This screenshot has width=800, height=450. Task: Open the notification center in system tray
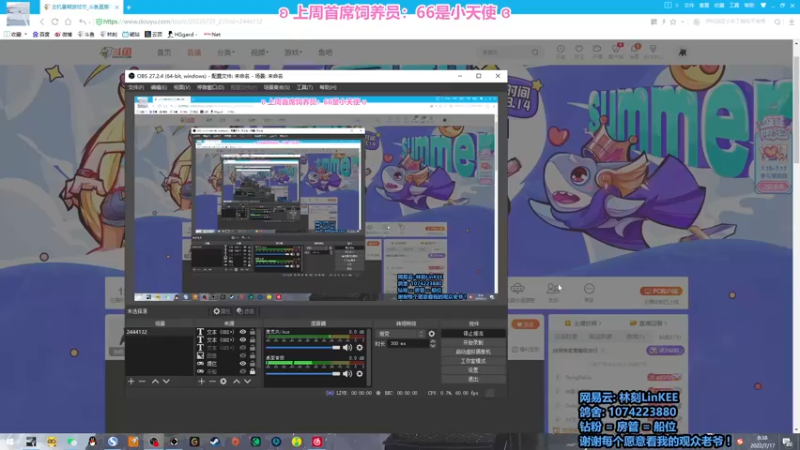(x=788, y=441)
